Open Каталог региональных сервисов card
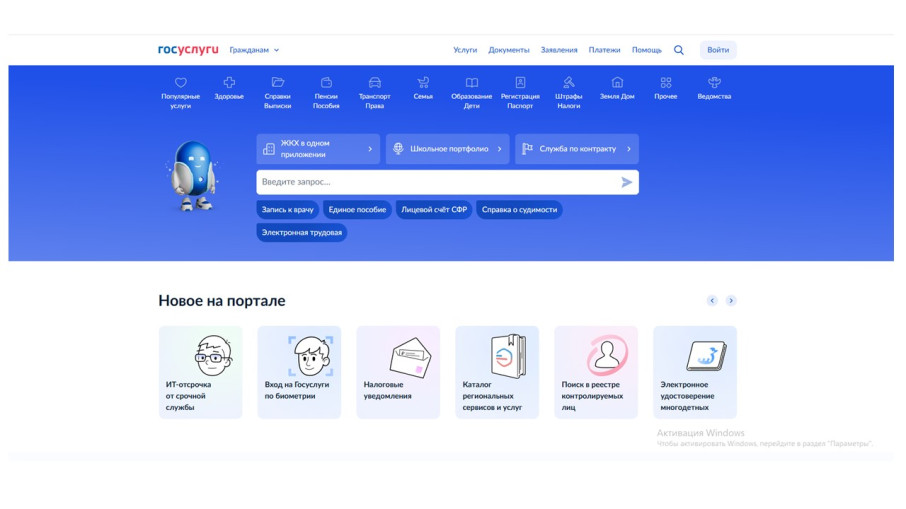 497,373
